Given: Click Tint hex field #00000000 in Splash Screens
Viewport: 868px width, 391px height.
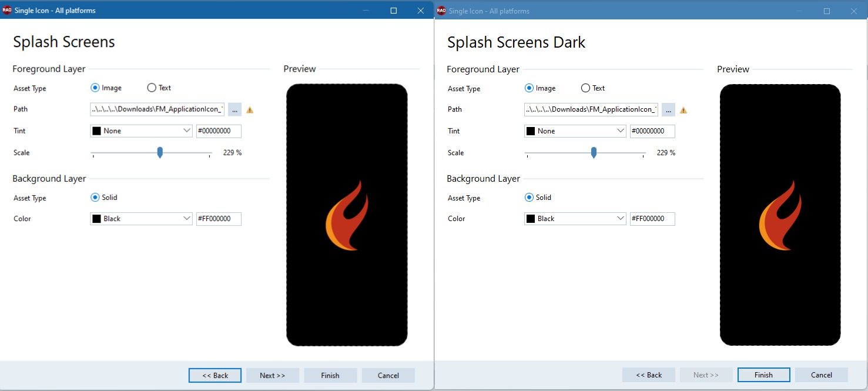Looking at the screenshot, I should coord(219,131).
